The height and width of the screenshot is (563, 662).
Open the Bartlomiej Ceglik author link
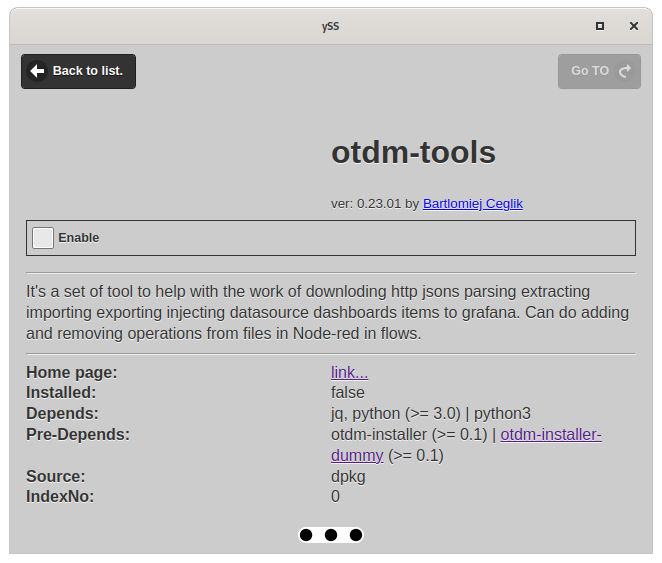coord(473,204)
